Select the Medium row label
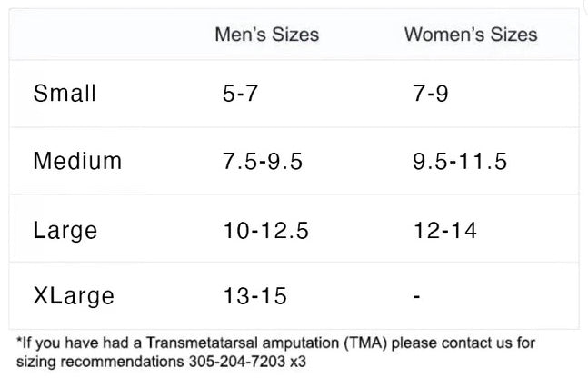This screenshot has height=388, width=588. (77, 162)
